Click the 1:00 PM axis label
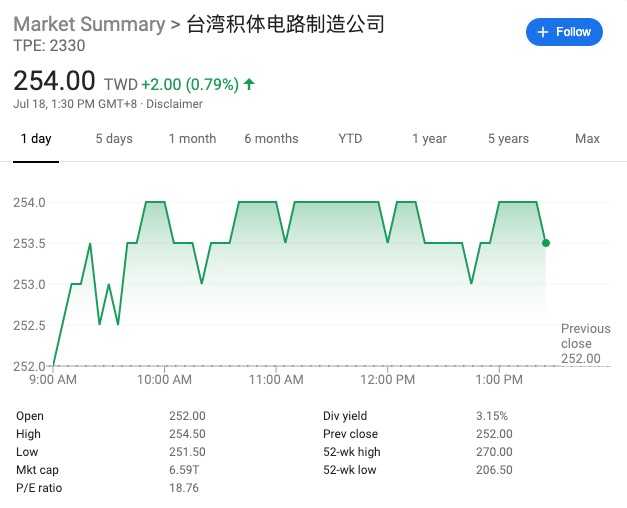 (499, 380)
